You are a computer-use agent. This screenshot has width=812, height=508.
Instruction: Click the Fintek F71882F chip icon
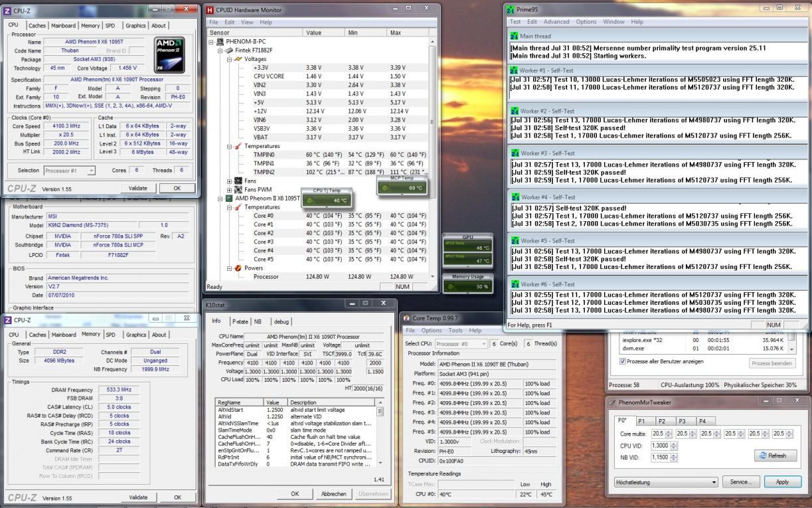click(229, 50)
